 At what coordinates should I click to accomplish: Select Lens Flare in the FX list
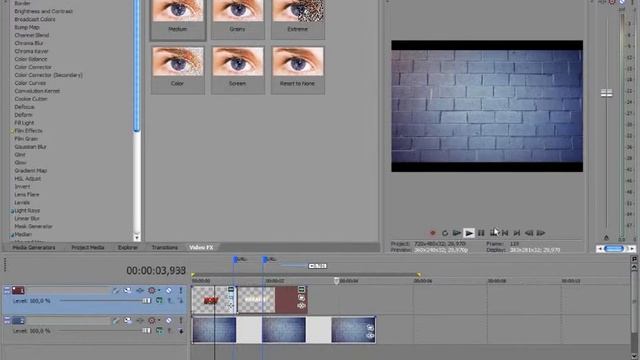coord(27,195)
